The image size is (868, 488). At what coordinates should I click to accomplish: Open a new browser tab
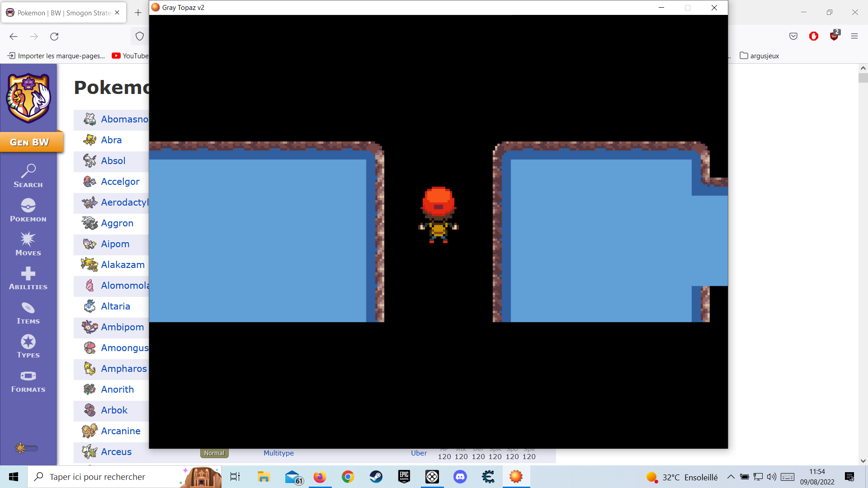coord(138,13)
